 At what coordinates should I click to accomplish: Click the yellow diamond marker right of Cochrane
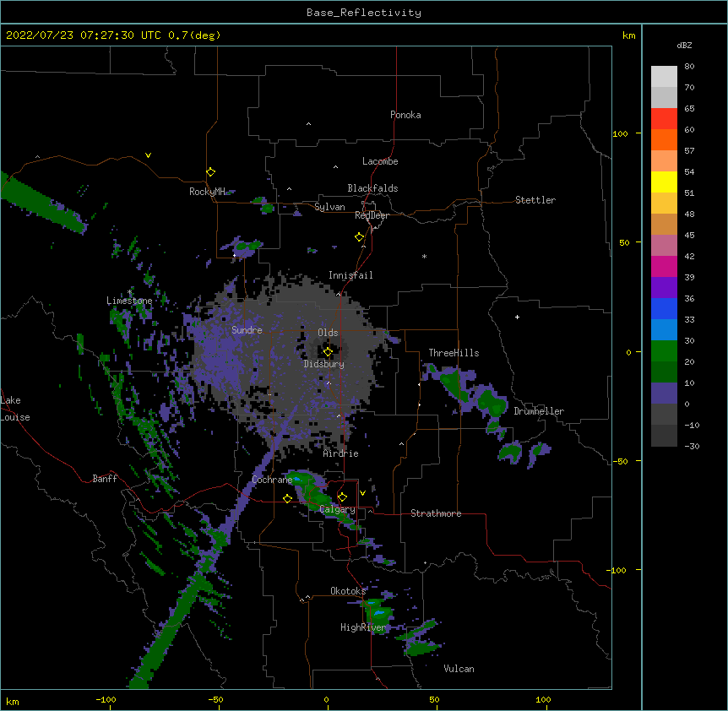pyautogui.click(x=287, y=498)
